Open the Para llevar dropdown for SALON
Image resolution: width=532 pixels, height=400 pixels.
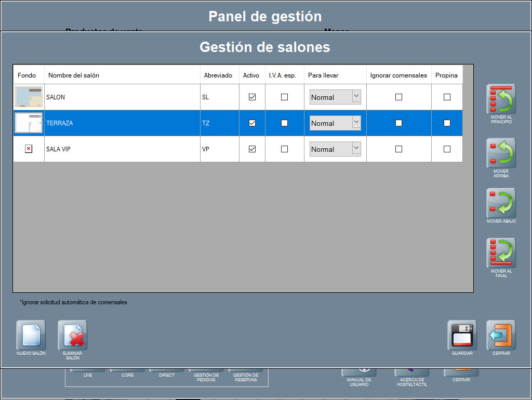point(356,97)
